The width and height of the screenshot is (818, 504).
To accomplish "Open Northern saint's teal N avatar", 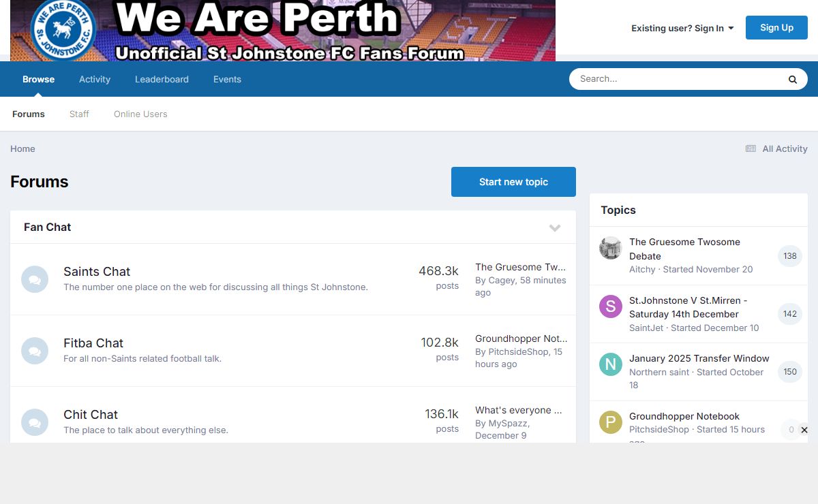I will pyautogui.click(x=610, y=364).
